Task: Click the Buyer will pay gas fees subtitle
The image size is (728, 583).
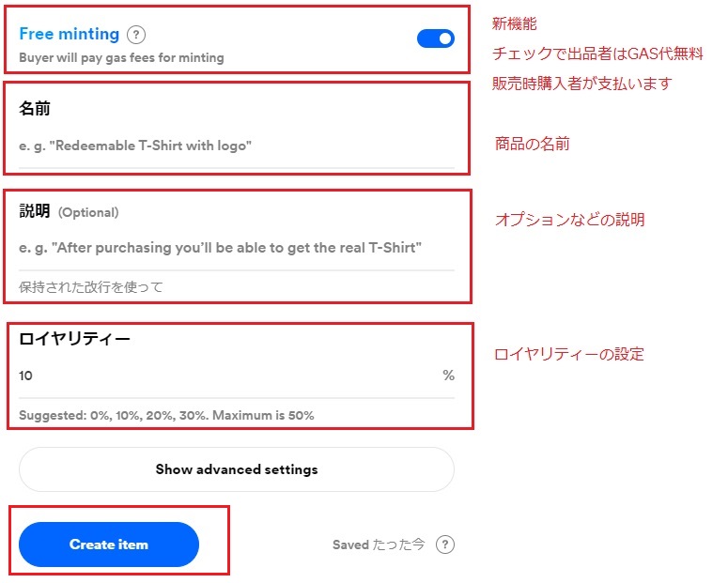Action: (121, 58)
